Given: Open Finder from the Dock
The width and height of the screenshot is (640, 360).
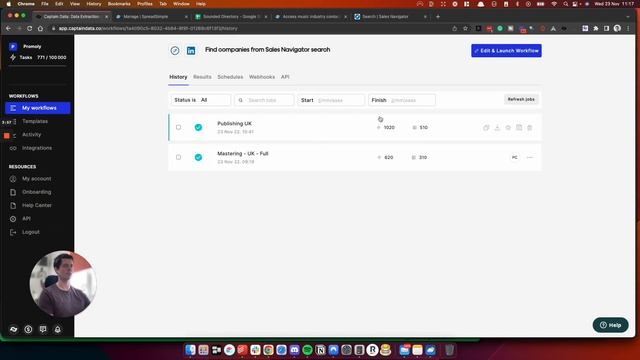Looking at the screenshot, I should click(190, 350).
